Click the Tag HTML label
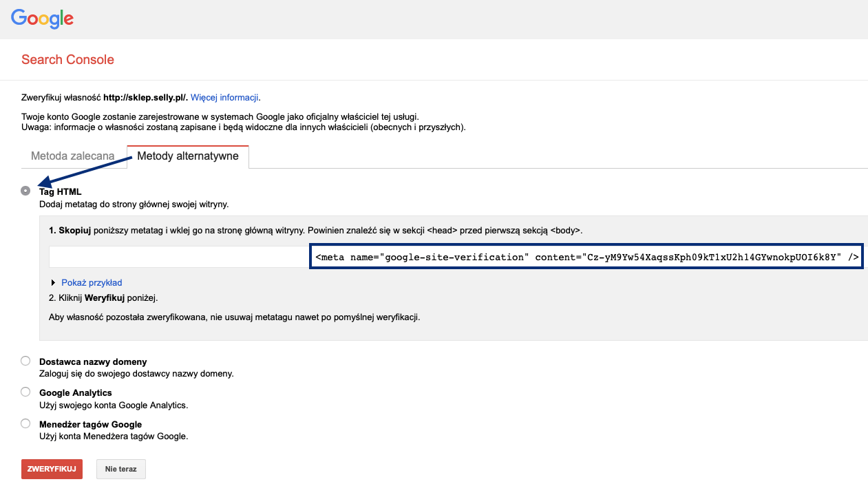868x495 pixels. pos(61,192)
